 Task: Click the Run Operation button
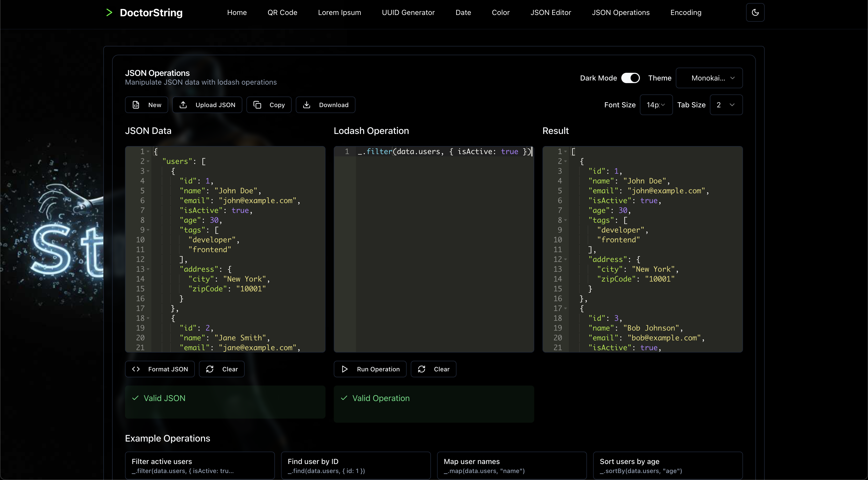(370, 369)
